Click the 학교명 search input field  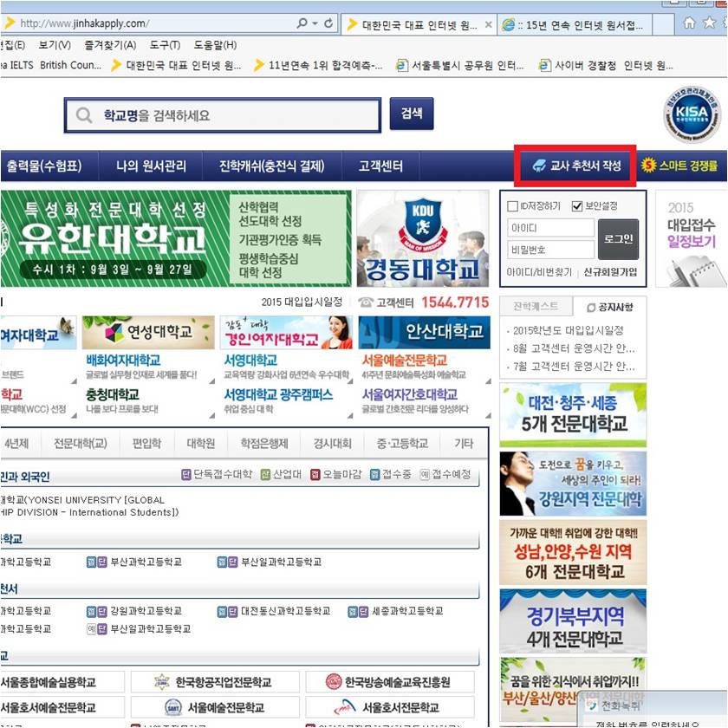(x=223, y=114)
